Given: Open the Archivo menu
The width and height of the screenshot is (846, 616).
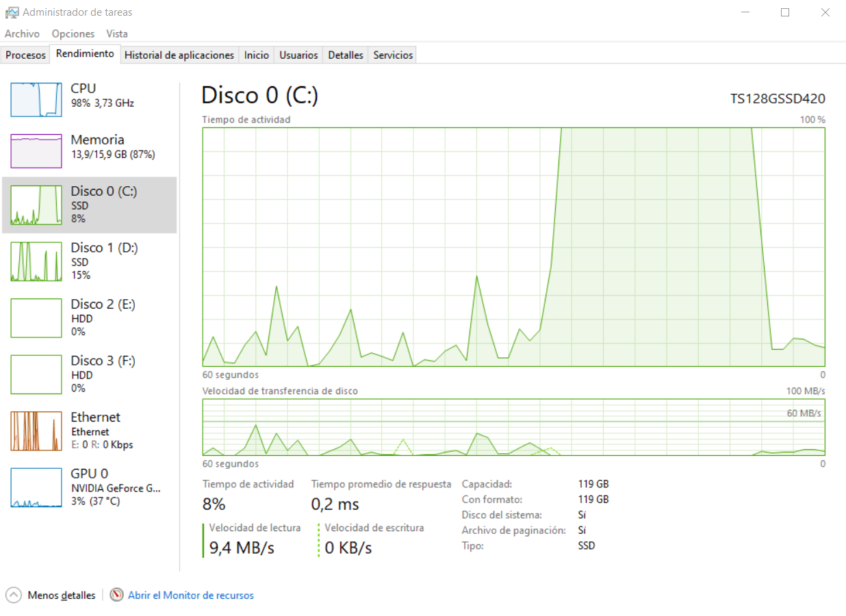Looking at the screenshot, I should [22, 33].
